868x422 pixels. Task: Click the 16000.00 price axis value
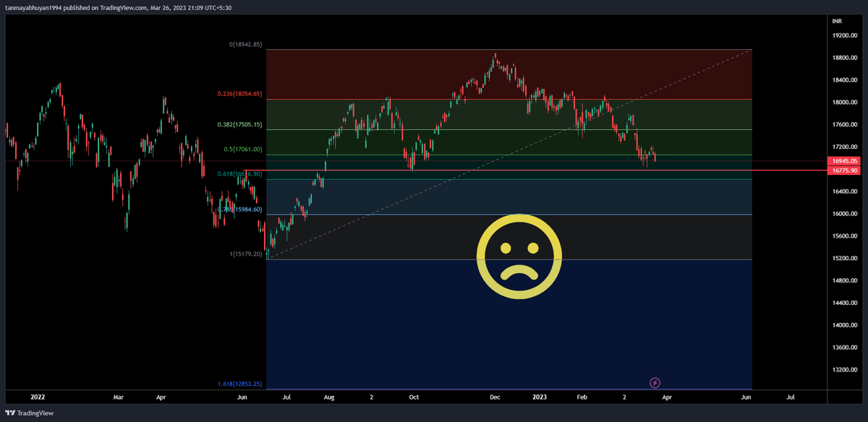844,214
